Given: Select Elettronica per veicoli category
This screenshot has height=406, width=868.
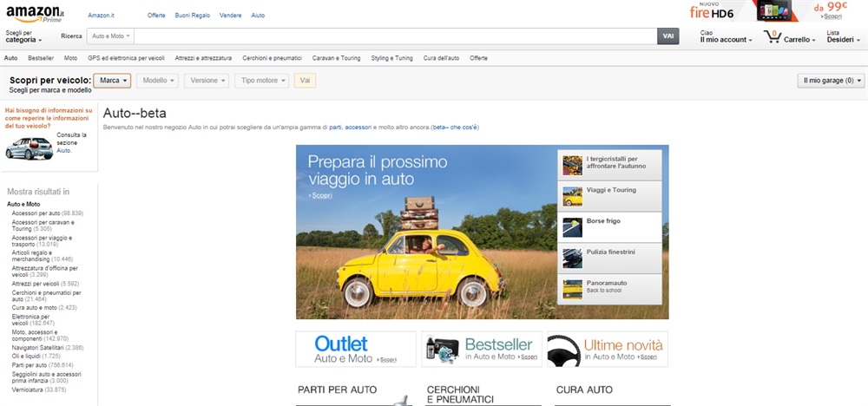Looking at the screenshot, I should click(33, 320).
